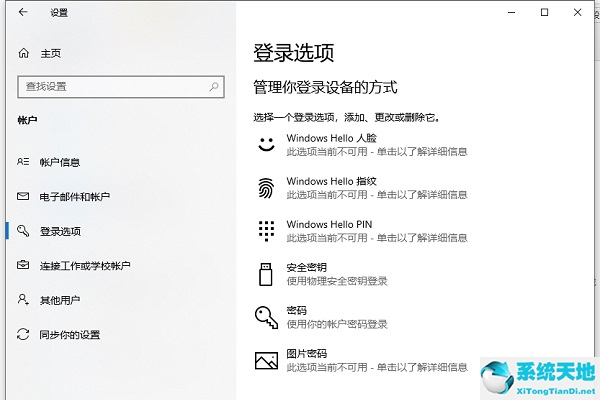Click the 帐户信息 person-card icon
Viewport: 600px width, 400px height.
tap(23, 162)
